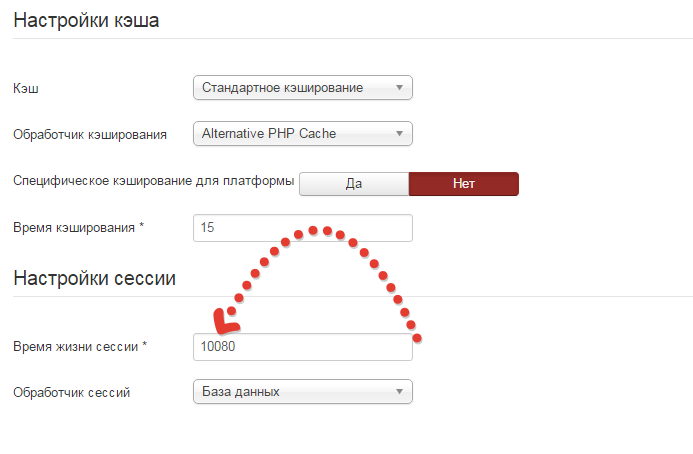Click the Обработчик кэширования label
This screenshot has width=693, height=454.
(x=90, y=134)
